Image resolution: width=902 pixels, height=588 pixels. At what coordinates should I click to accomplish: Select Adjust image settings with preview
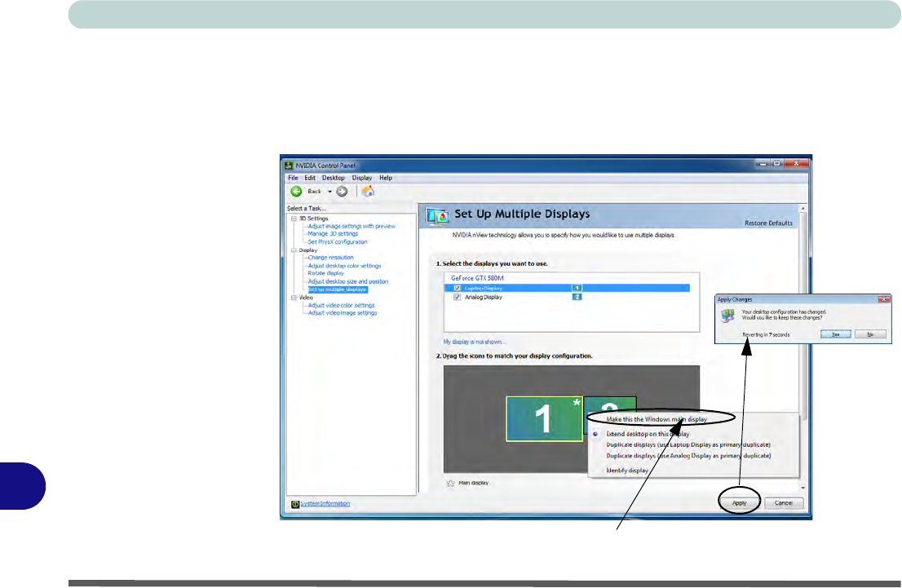[352, 226]
